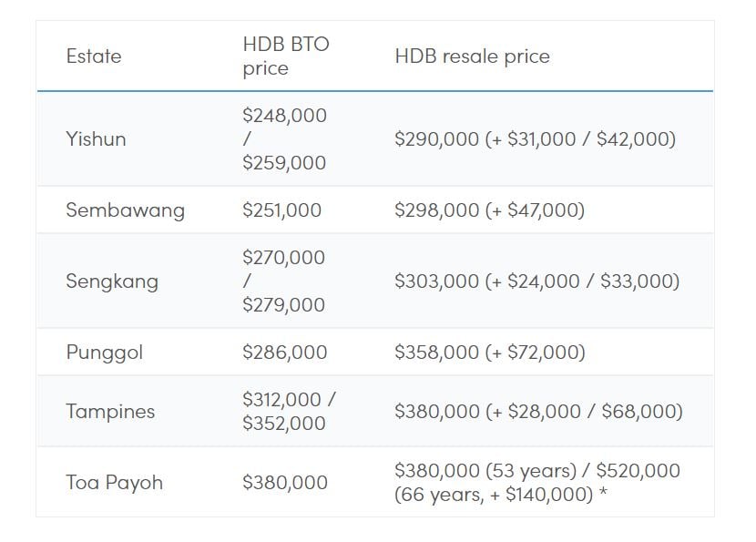Click Tampines' BTO price cell
Screen dimensions: 756x542
[289, 412]
